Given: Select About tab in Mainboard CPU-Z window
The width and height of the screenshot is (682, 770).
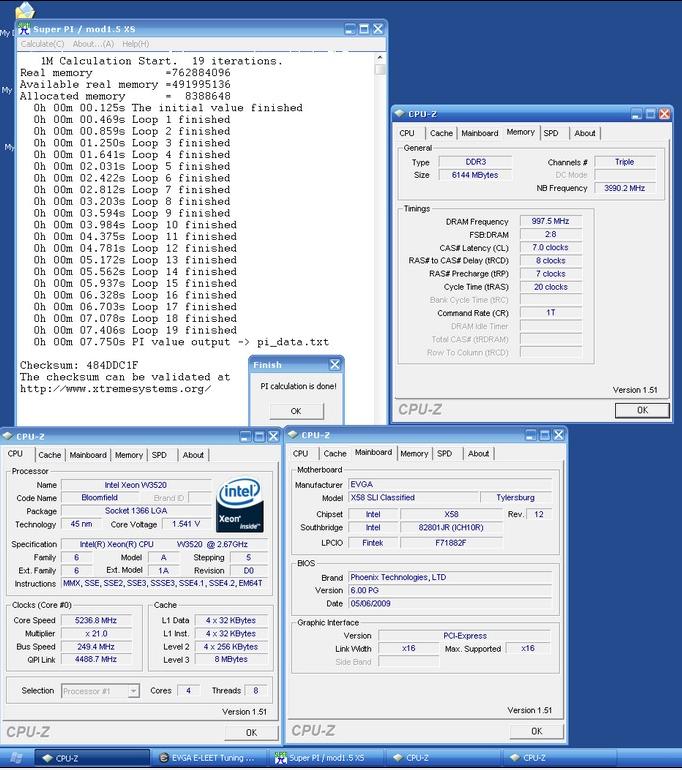Looking at the screenshot, I should pos(478,454).
